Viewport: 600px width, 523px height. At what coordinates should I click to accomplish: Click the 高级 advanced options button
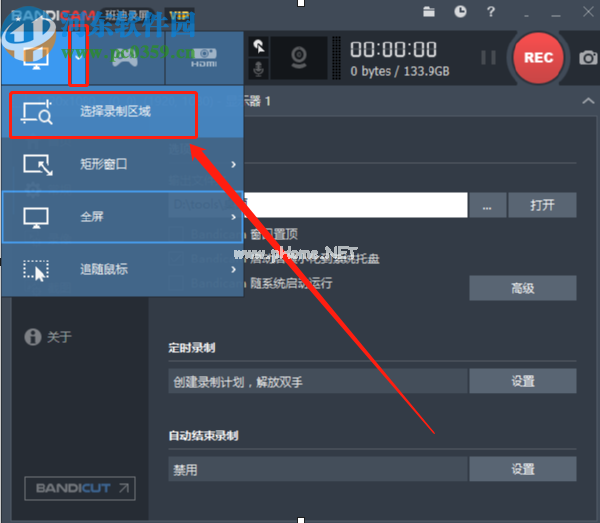pos(523,288)
